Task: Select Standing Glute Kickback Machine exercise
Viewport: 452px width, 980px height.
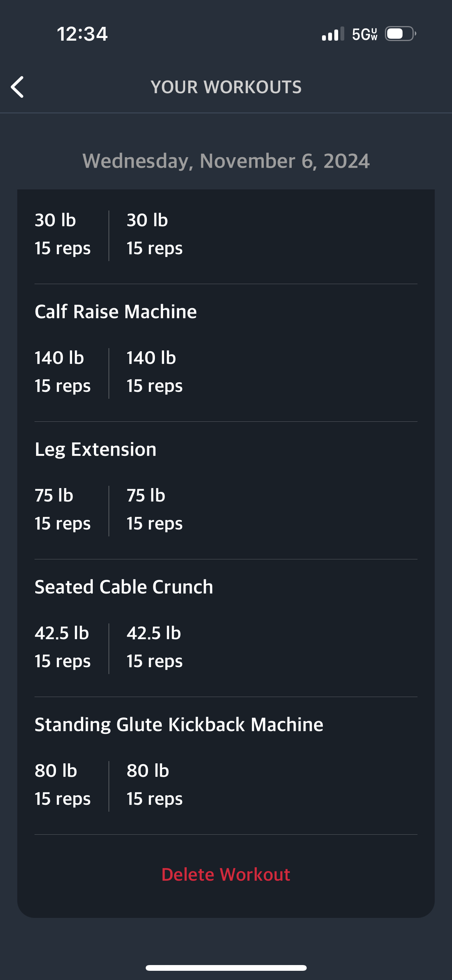Action: 179,725
